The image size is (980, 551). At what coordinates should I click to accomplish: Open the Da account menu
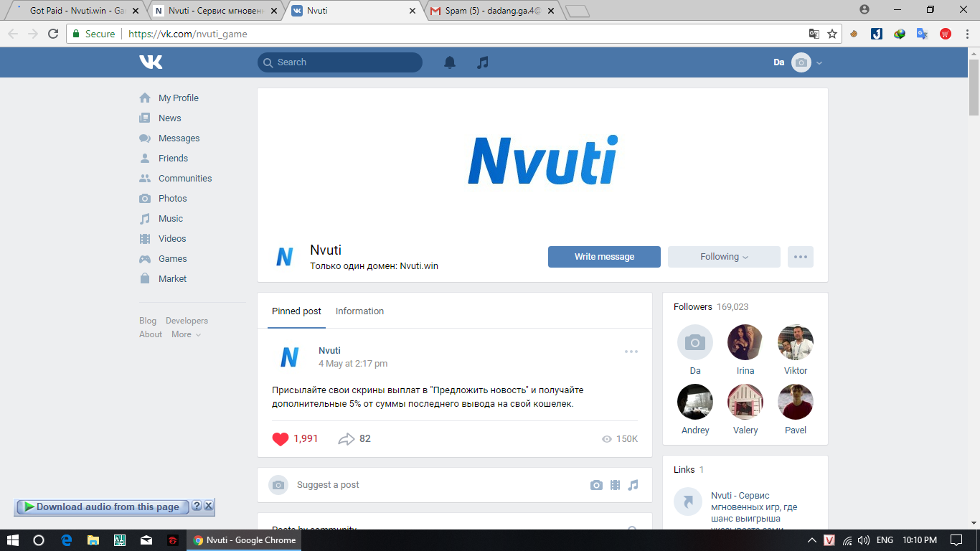coord(798,62)
